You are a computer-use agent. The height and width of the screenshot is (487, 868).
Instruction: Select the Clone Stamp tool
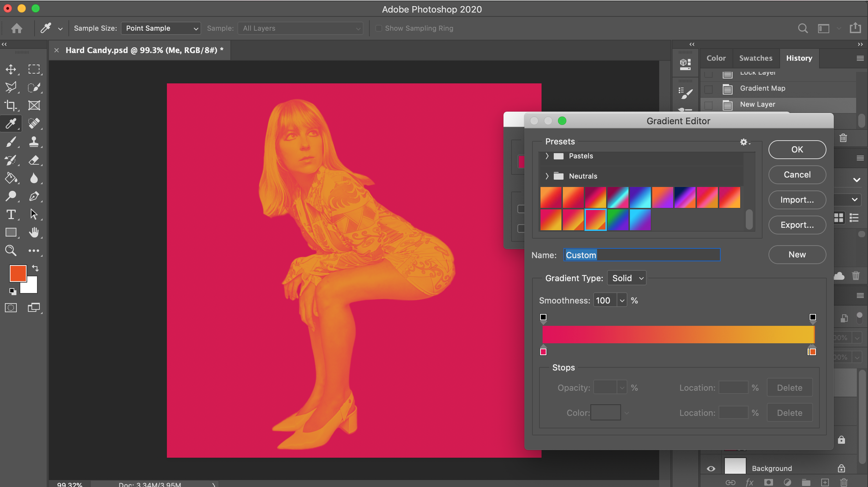34,142
